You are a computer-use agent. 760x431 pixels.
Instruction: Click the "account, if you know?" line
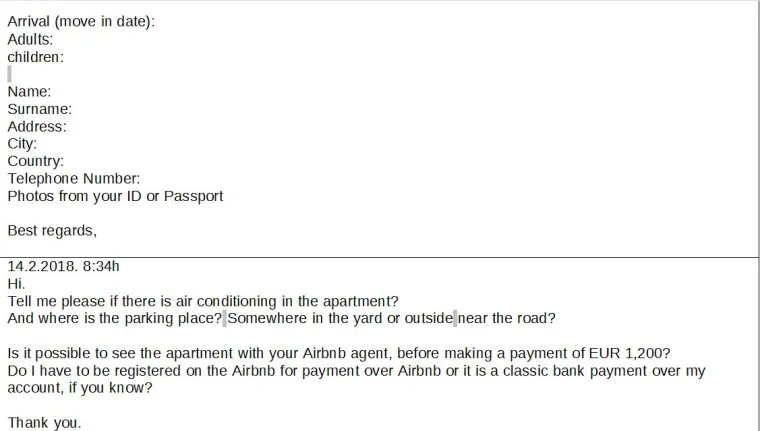(x=80, y=388)
